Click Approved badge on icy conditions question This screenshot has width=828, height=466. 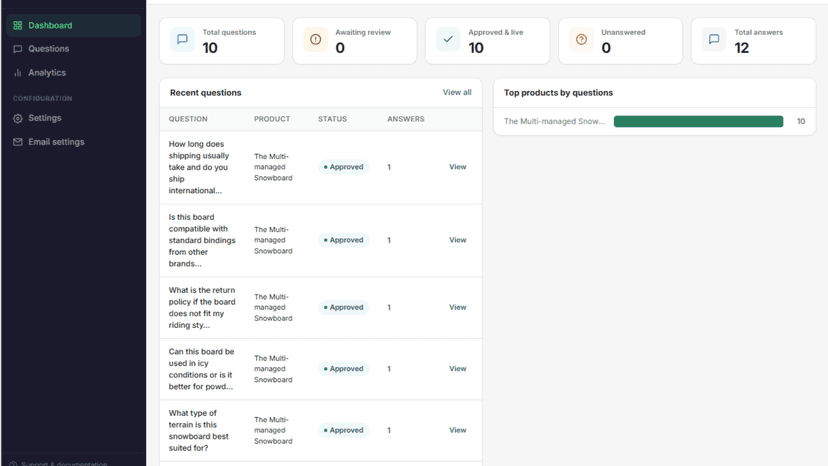click(344, 369)
